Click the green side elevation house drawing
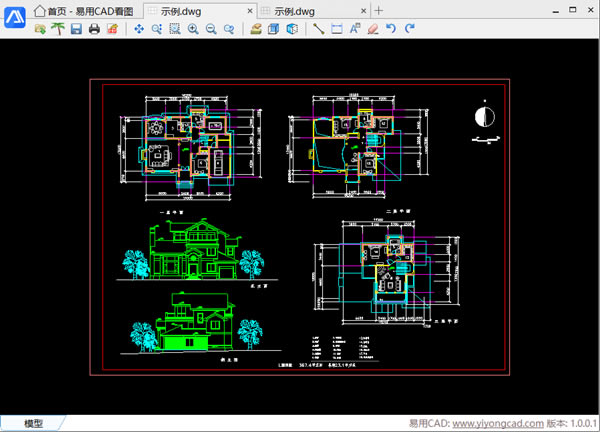The image size is (600, 432). (x=195, y=322)
